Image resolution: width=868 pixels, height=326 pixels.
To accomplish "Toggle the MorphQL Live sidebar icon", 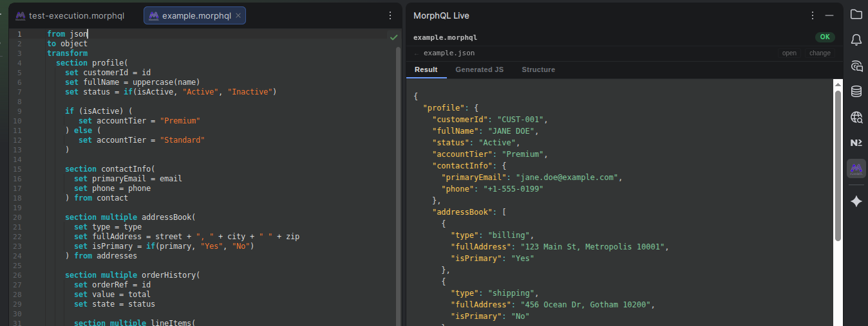I will point(856,168).
